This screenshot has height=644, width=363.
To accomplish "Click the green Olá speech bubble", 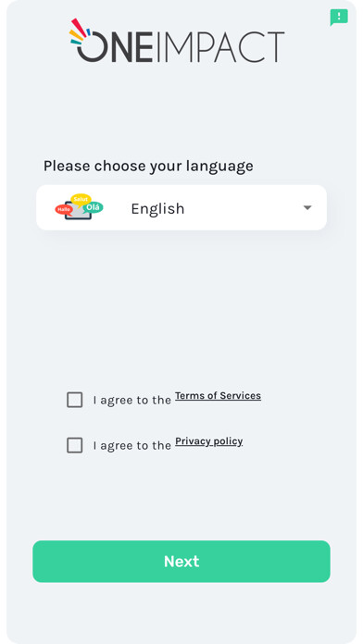I will (94, 208).
